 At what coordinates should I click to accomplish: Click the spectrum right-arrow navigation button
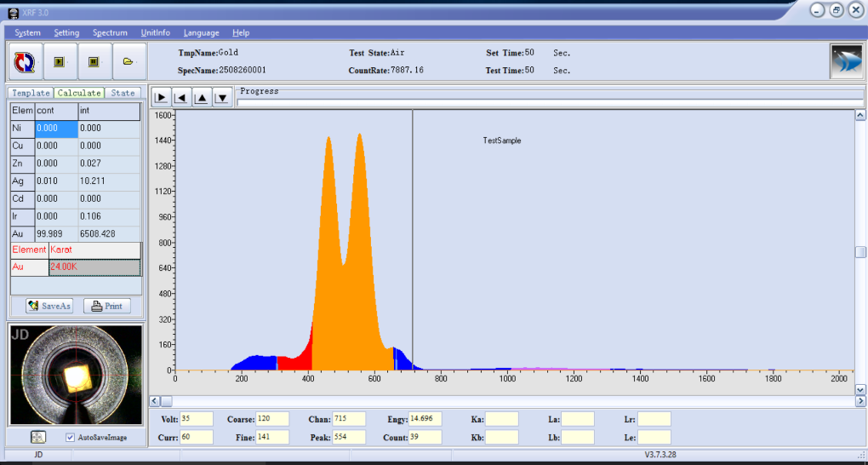click(x=160, y=97)
